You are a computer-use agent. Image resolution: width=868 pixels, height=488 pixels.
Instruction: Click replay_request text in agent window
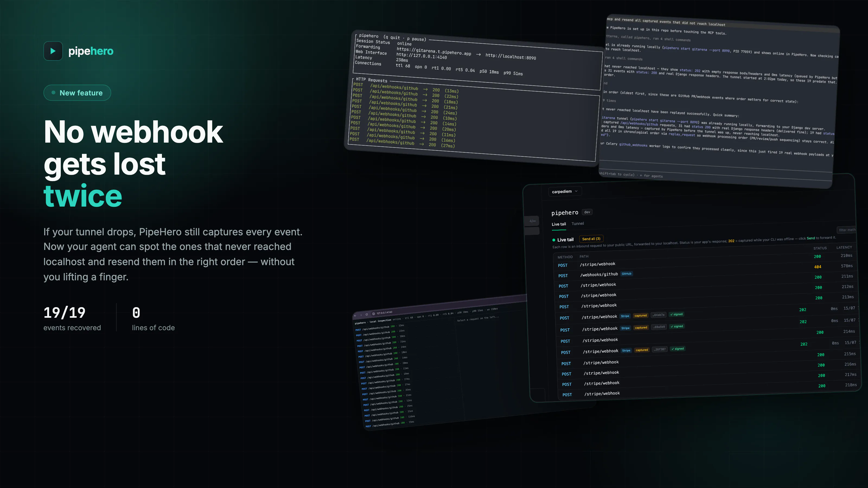pos(682,134)
